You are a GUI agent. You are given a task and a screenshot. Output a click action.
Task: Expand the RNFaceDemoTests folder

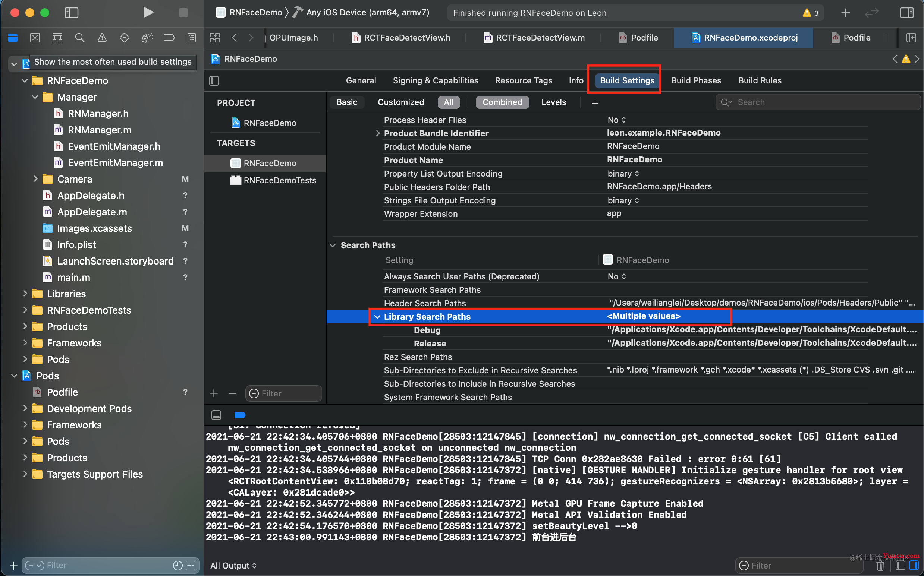tap(25, 310)
